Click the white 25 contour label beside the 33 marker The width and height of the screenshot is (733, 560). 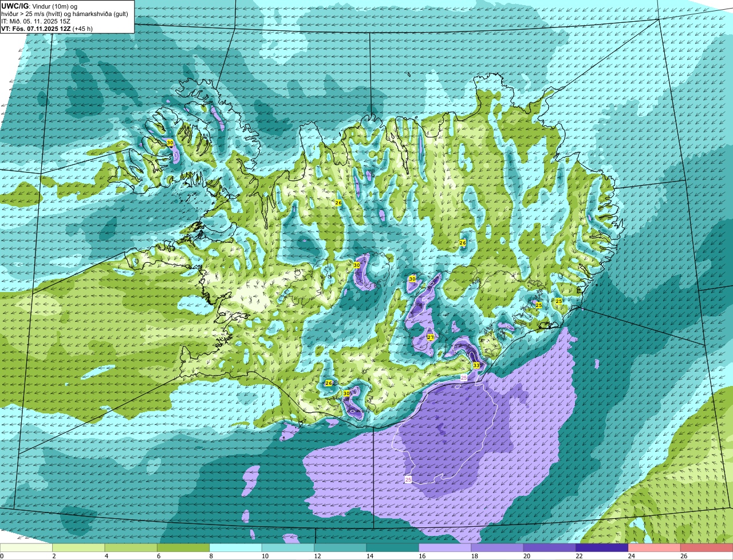464,378
